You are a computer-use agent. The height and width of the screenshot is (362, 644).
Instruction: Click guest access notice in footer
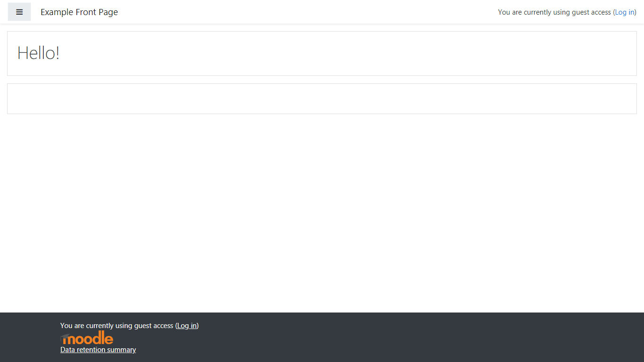coord(116,326)
